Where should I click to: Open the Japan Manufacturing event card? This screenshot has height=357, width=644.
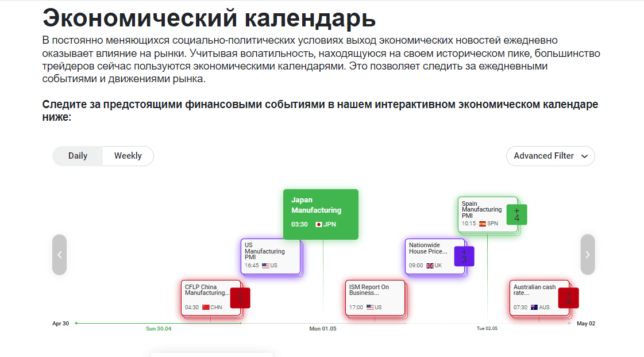[321, 214]
